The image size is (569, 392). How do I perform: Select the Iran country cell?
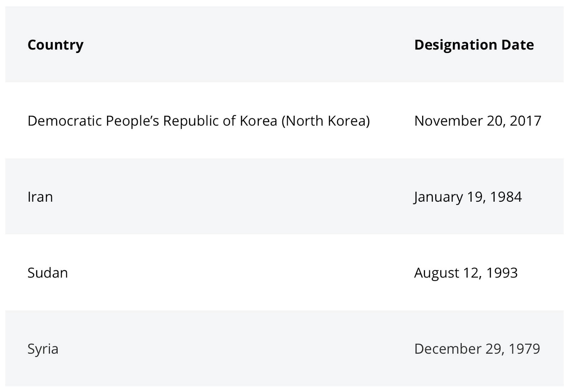40,197
